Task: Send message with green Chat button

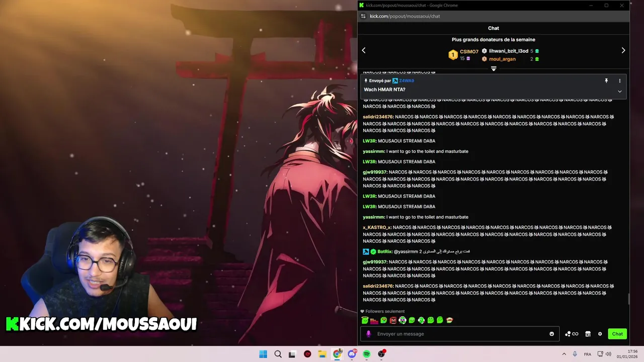Action: tap(617, 334)
